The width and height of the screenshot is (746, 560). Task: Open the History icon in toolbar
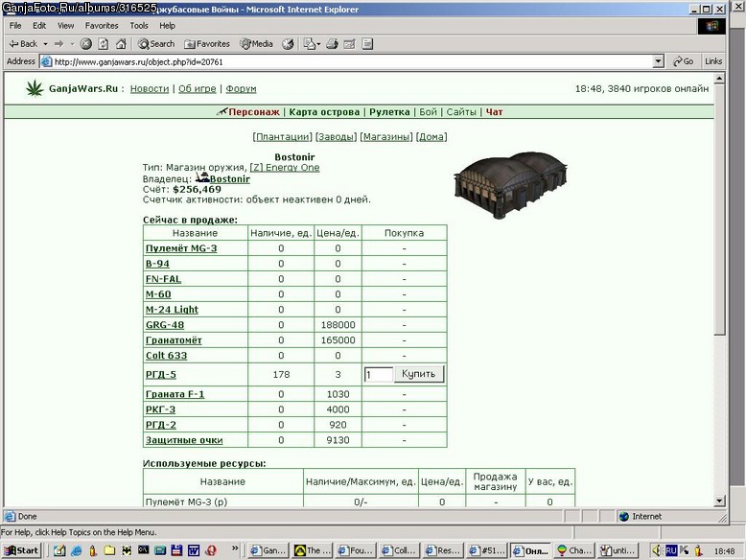[288, 44]
